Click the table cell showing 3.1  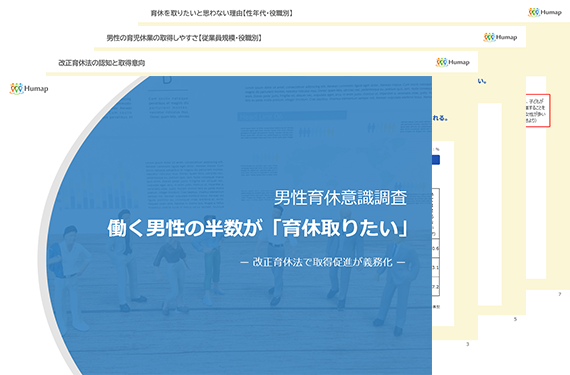point(435,267)
